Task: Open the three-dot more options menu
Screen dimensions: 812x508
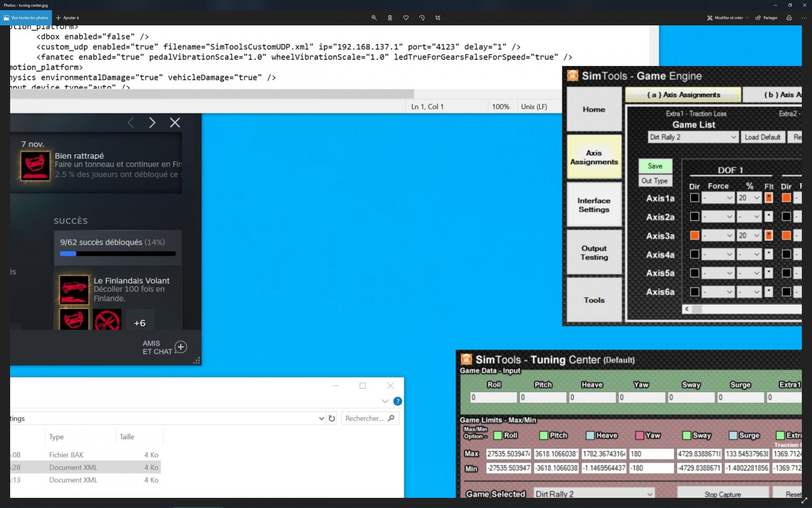Action: [804, 18]
